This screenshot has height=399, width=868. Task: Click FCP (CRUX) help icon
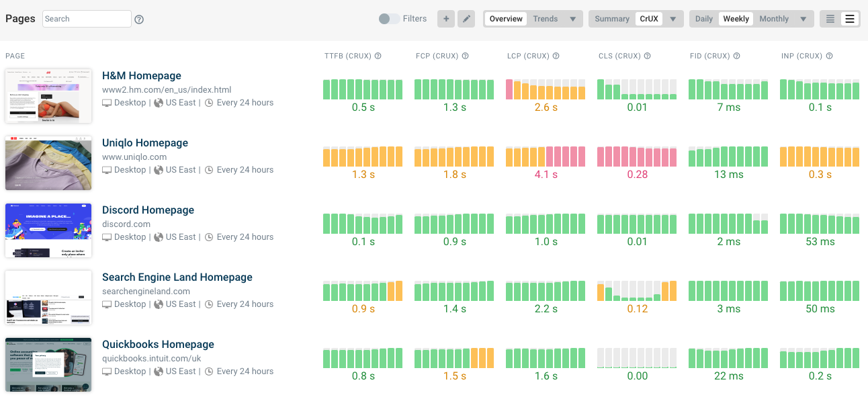coord(465,56)
